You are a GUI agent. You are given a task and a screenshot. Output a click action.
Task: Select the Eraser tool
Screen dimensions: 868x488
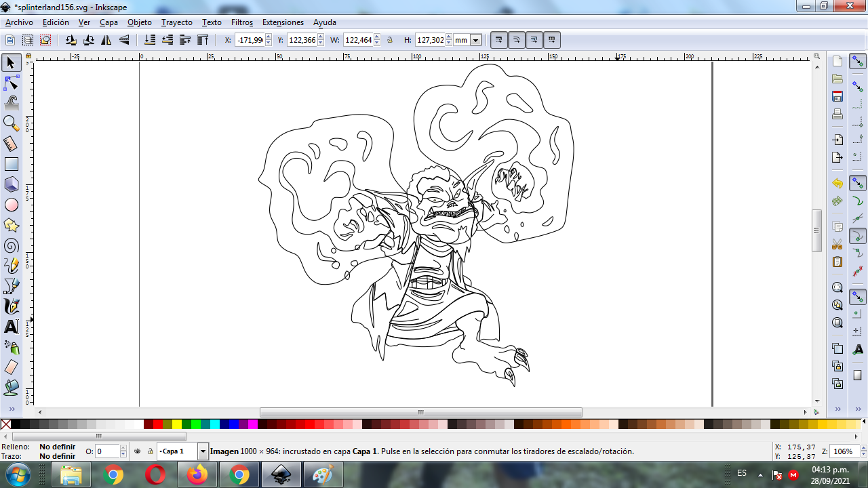(11, 367)
